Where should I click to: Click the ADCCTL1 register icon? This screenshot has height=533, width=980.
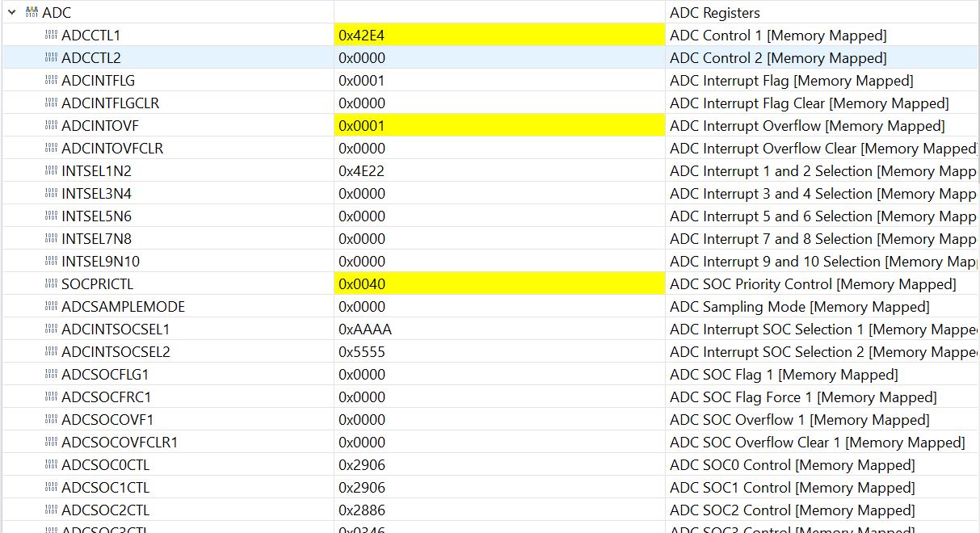(51, 36)
